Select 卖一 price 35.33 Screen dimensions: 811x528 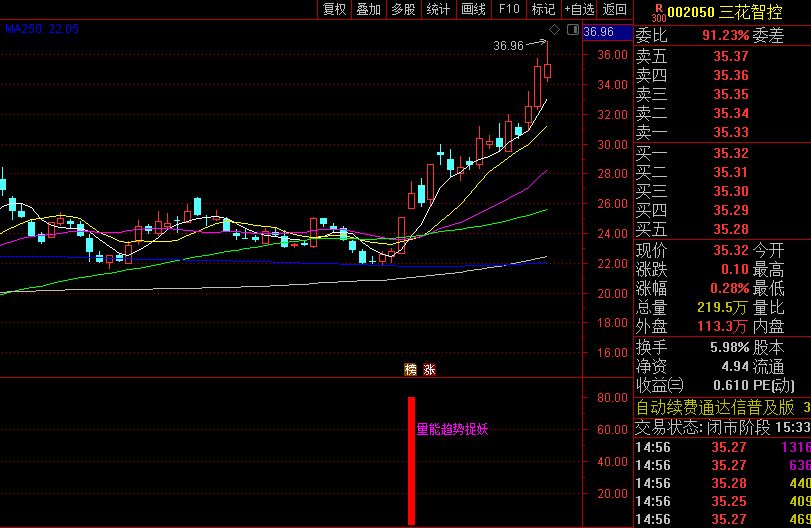coord(731,132)
